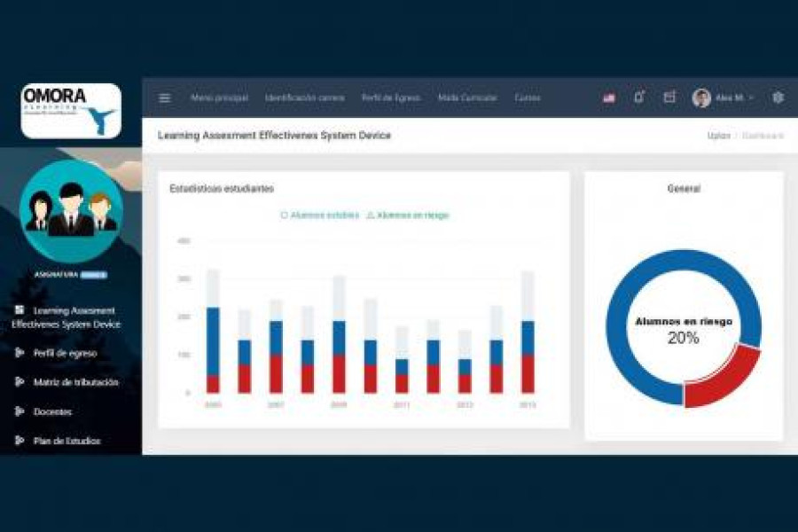Click the icon beside Perfil de egreso
The width and height of the screenshot is (798, 532).
(20, 353)
